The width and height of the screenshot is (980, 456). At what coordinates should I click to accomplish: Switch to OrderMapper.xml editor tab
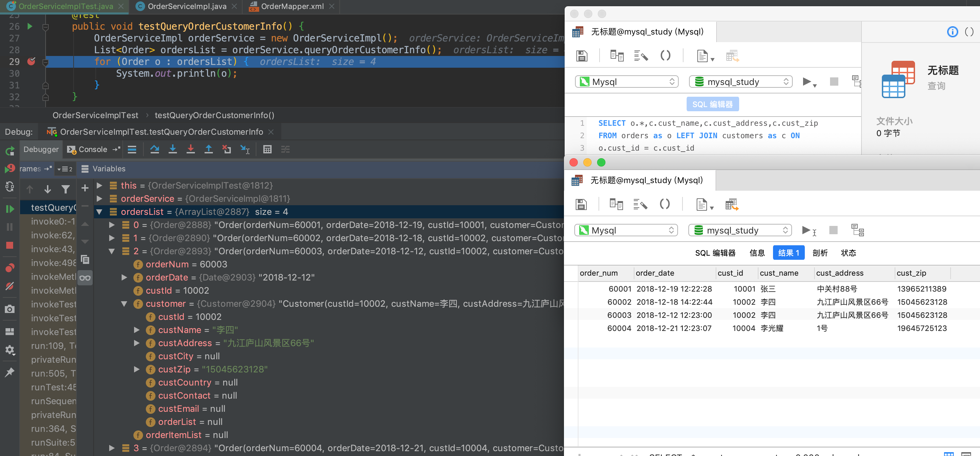(292, 7)
